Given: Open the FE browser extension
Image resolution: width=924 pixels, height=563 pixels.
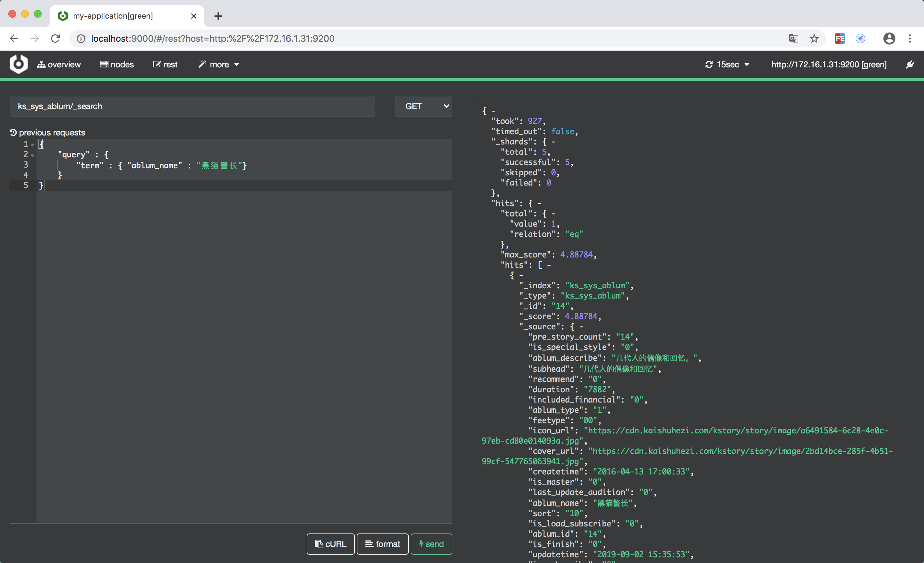Looking at the screenshot, I should point(840,39).
